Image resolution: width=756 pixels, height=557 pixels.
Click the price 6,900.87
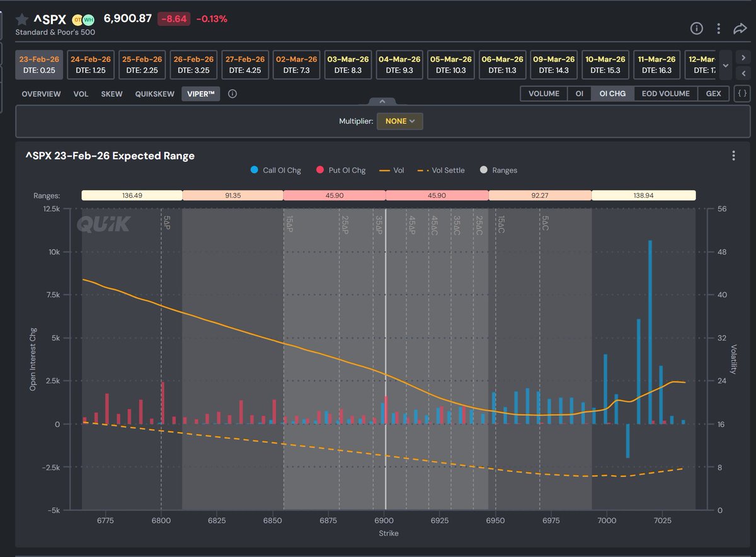pos(128,18)
